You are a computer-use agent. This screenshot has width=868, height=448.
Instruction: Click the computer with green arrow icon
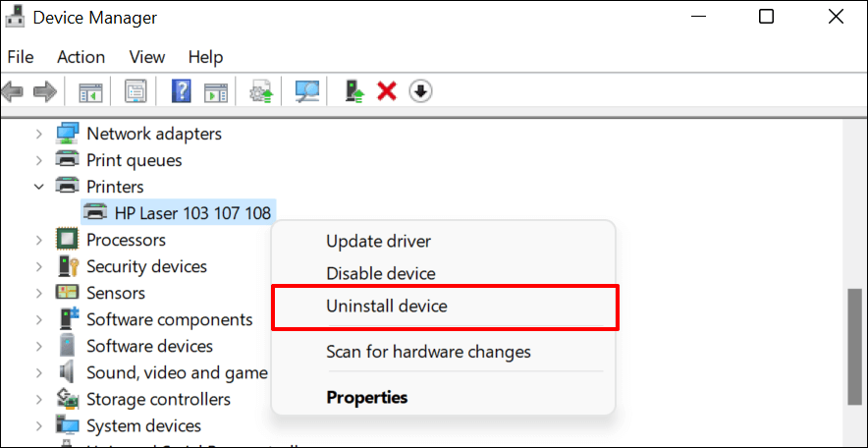(x=355, y=92)
